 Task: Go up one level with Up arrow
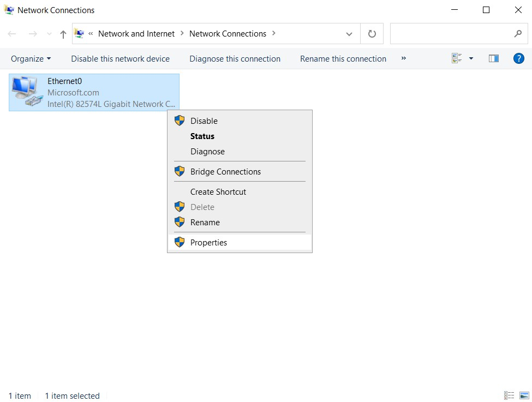tap(63, 34)
